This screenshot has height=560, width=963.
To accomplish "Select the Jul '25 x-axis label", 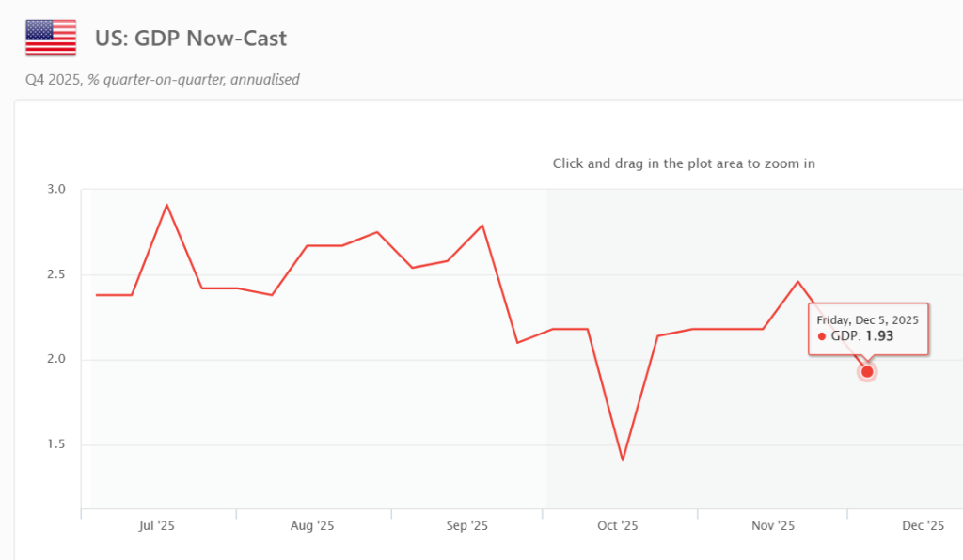I will (157, 526).
